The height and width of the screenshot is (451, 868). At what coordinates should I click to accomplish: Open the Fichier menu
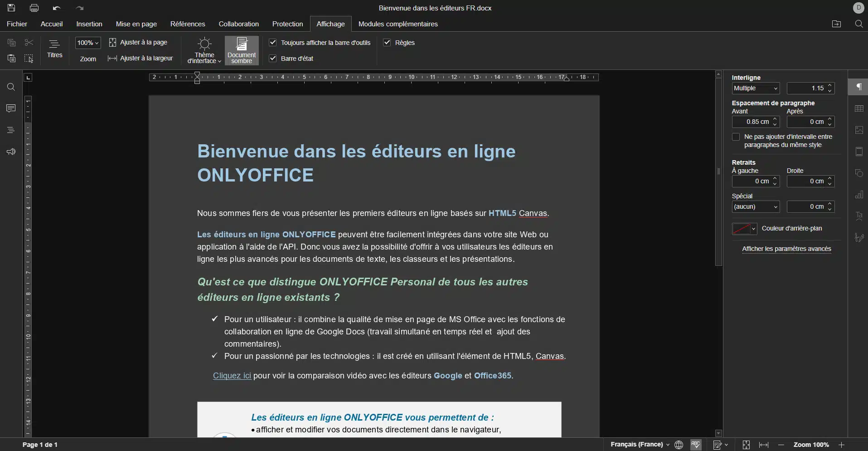(17, 24)
